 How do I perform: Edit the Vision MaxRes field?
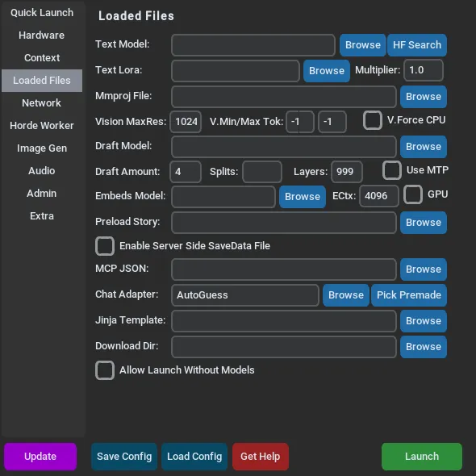pyautogui.click(x=186, y=122)
